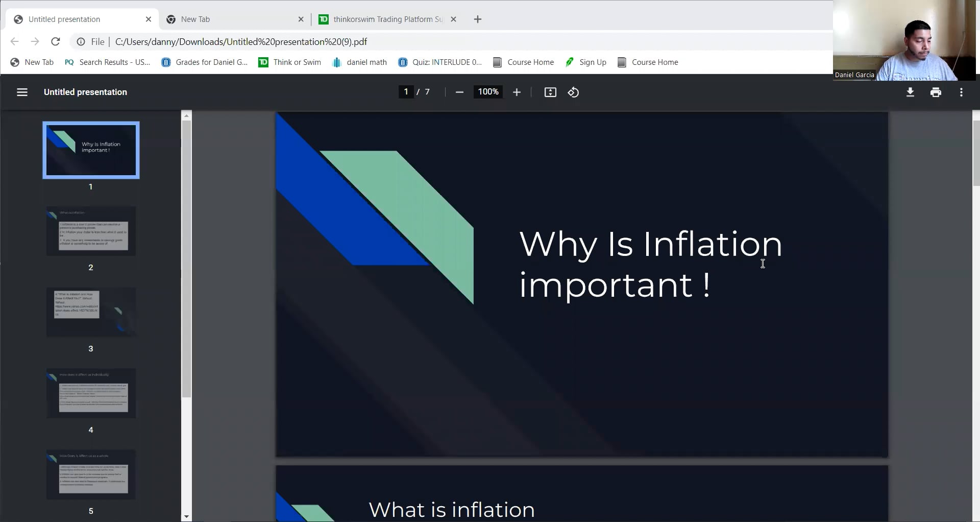Click the thumbnail sidebar scrollbar down arrow
This screenshot has width=980, height=522.
tap(186, 517)
